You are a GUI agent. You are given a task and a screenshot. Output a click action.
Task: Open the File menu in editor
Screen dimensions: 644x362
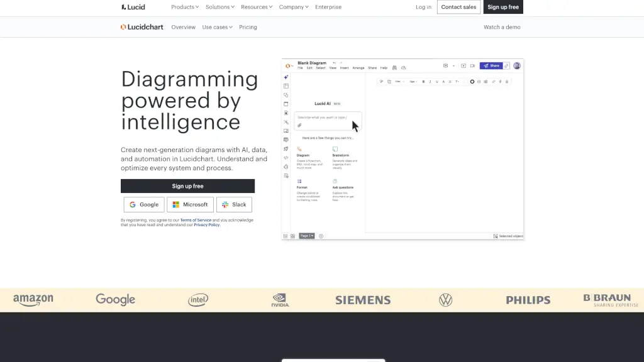point(300,68)
